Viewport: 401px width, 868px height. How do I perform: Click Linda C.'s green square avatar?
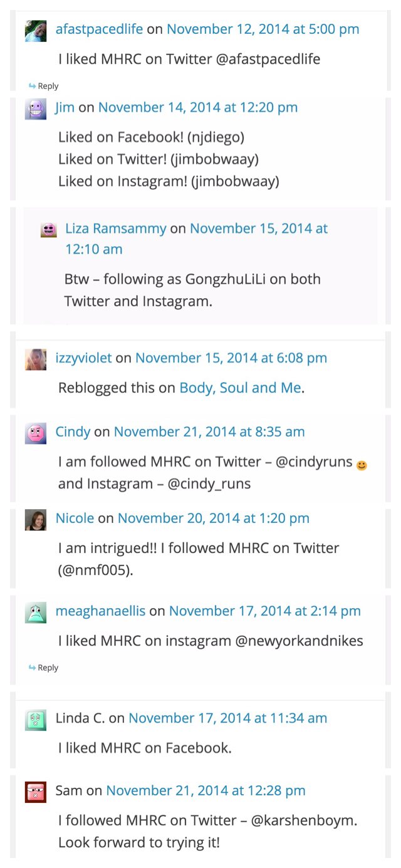pyautogui.click(x=36, y=720)
